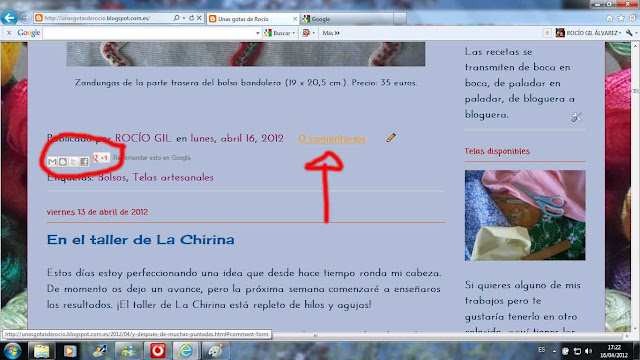Click the viernes 13 de abril de 2012 date
Viewport: 640px width, 360px height.
[x=97, y=212]
